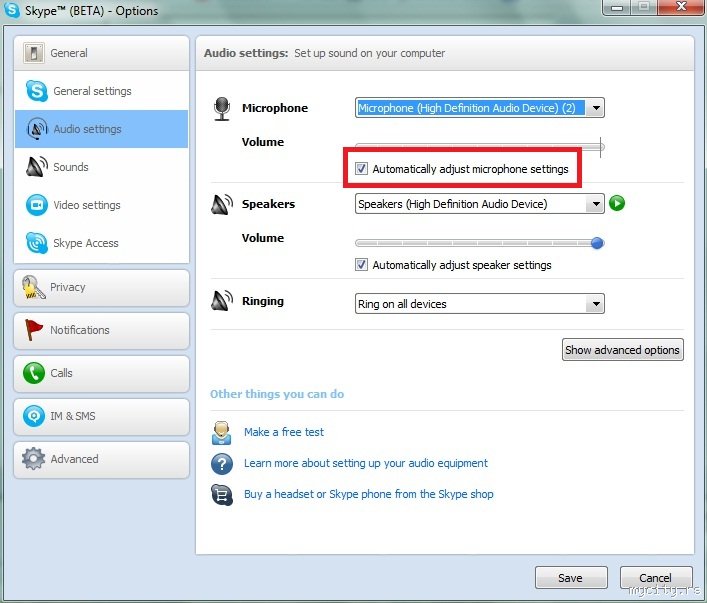Click the Skype logo in title bar
Viewport: 707px width, 603px height.
(11, 10)
